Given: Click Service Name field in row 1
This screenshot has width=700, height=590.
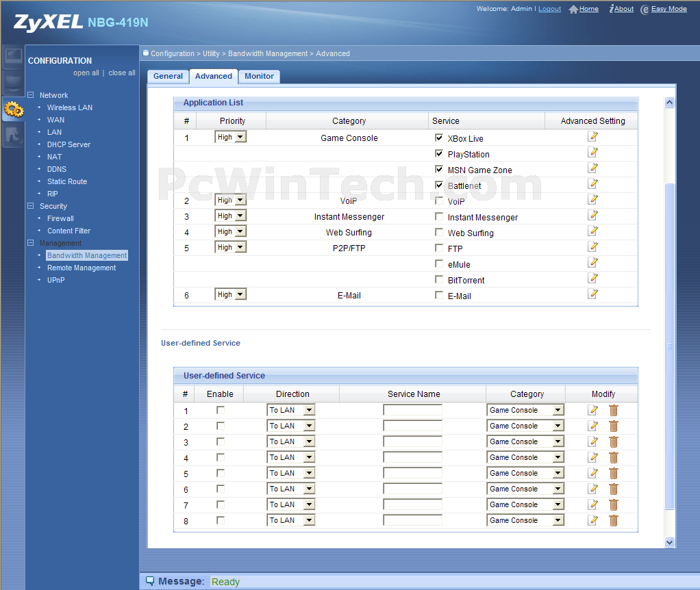Looking at the screenshot, I should pos(412,410).
